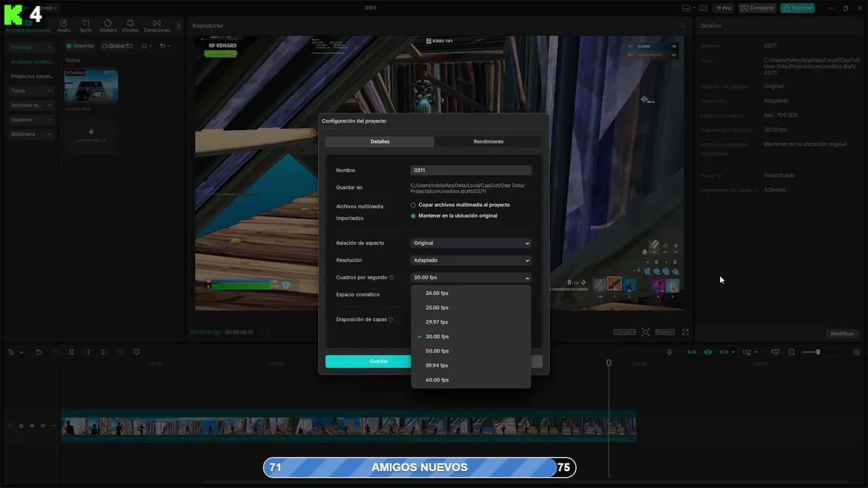Open the selection tool dropdown arrow
This screenshot has height=488, width=868.
[21, 352]
